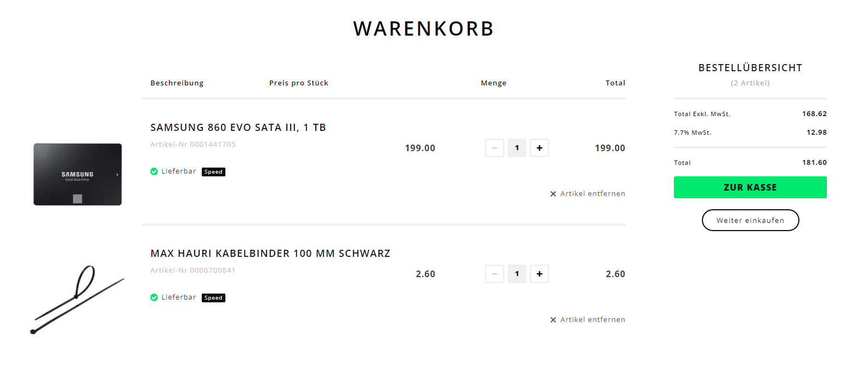Decrease Samsung 860 EVO quantity with minus
The width and height of the screenshot is (868, 379).
(495, 148)
